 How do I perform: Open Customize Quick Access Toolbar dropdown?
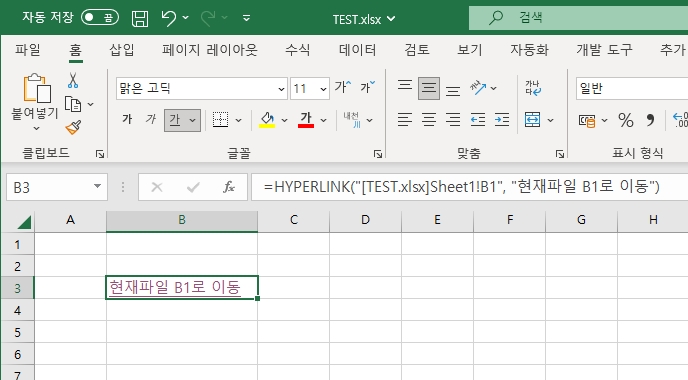247,18
